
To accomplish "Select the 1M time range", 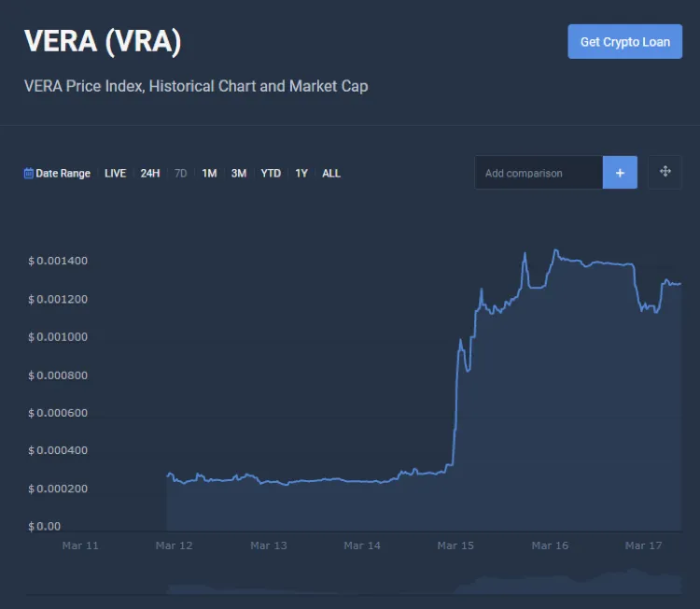I will coord(209,174).
